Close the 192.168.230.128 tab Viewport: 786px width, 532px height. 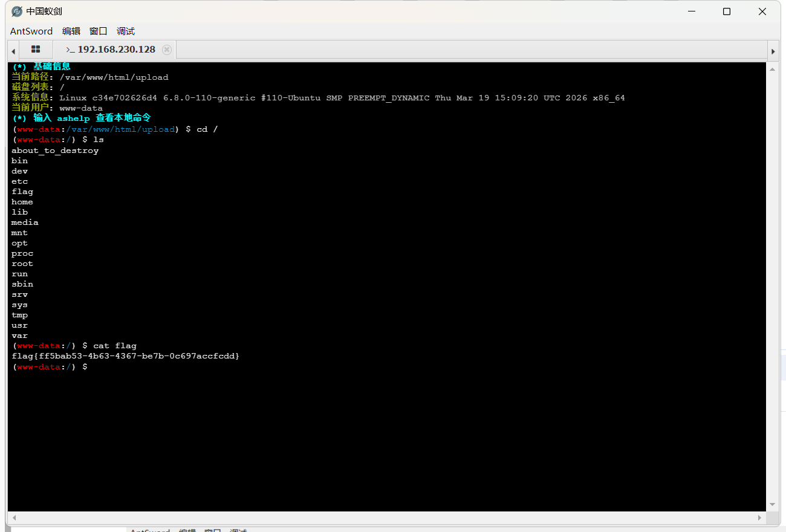point(167,50)
